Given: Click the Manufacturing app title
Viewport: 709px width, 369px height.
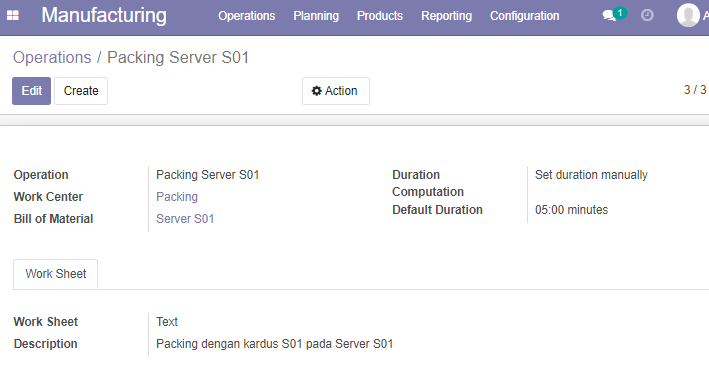Looking at the screenshot, I should pos(104,15).
